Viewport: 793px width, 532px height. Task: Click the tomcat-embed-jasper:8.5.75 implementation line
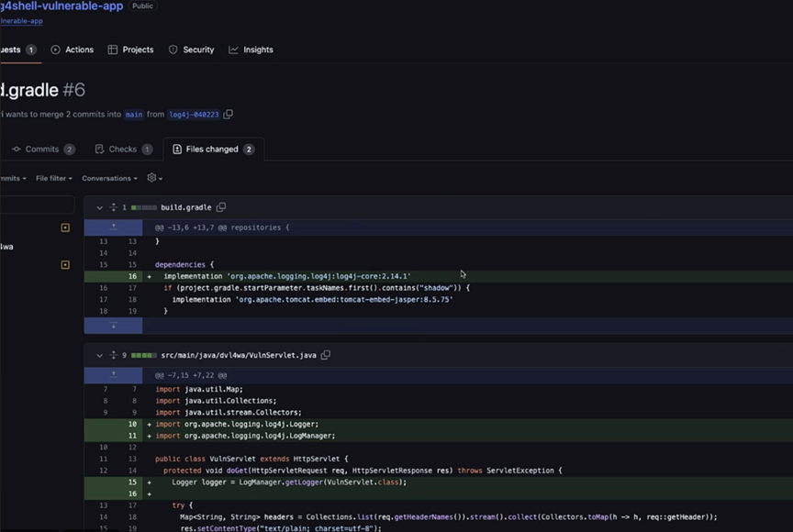coord(312,300)
